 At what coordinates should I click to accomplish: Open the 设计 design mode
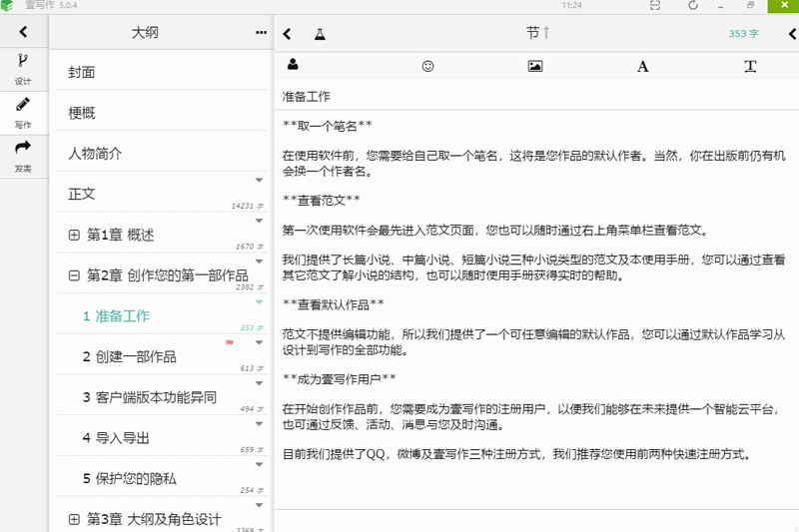pos(23,70)
